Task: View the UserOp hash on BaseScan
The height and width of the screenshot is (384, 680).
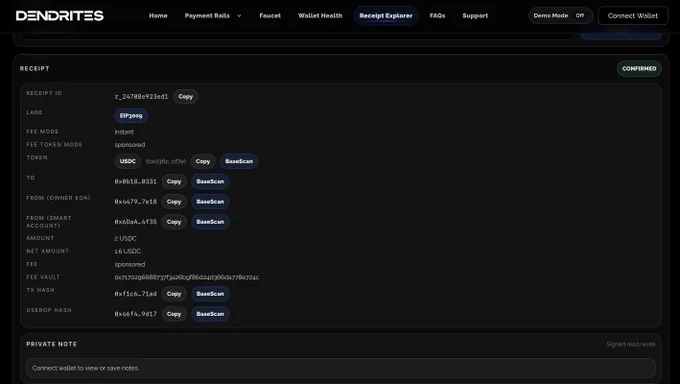Action: click(210, 314)
